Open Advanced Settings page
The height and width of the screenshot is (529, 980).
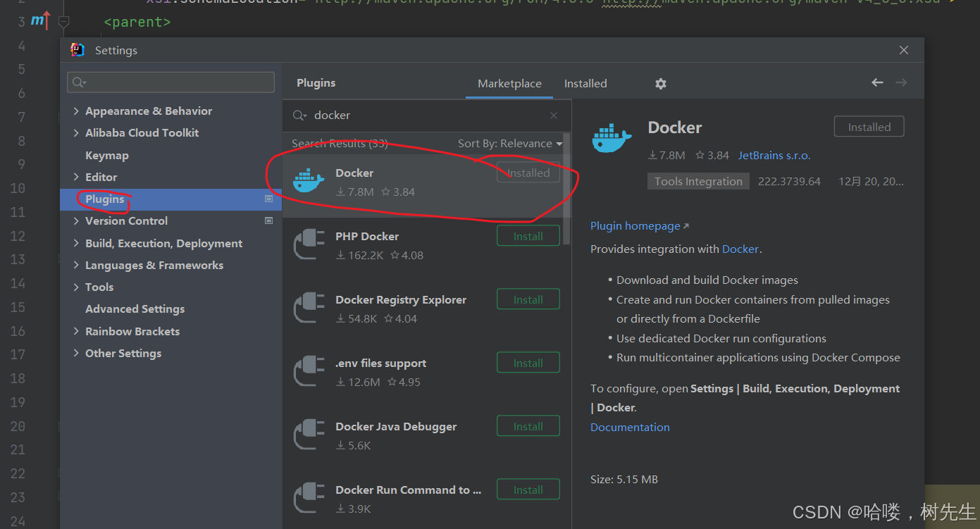135,309
